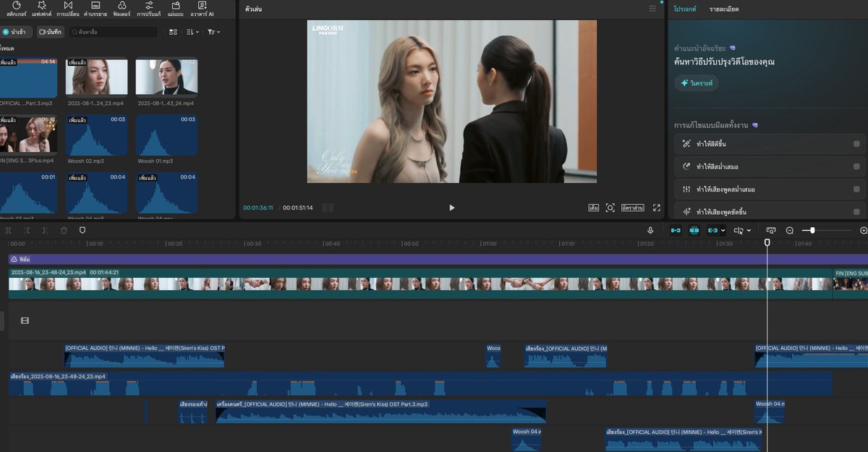Viewport: 868px width, 452px height.
Task: Open the Filters (ฟิลเตอร์) panel
Action: (121, 9)
